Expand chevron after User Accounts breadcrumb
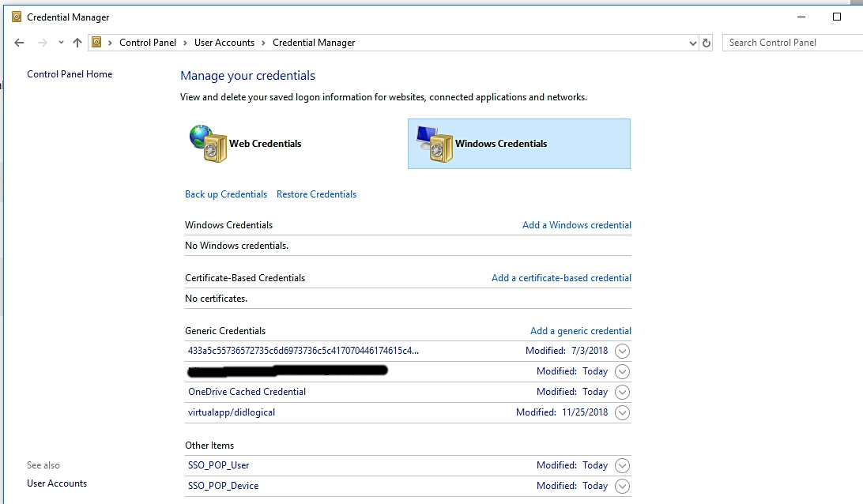The width and height of the screenshot is (863, 504). (264, 43)
